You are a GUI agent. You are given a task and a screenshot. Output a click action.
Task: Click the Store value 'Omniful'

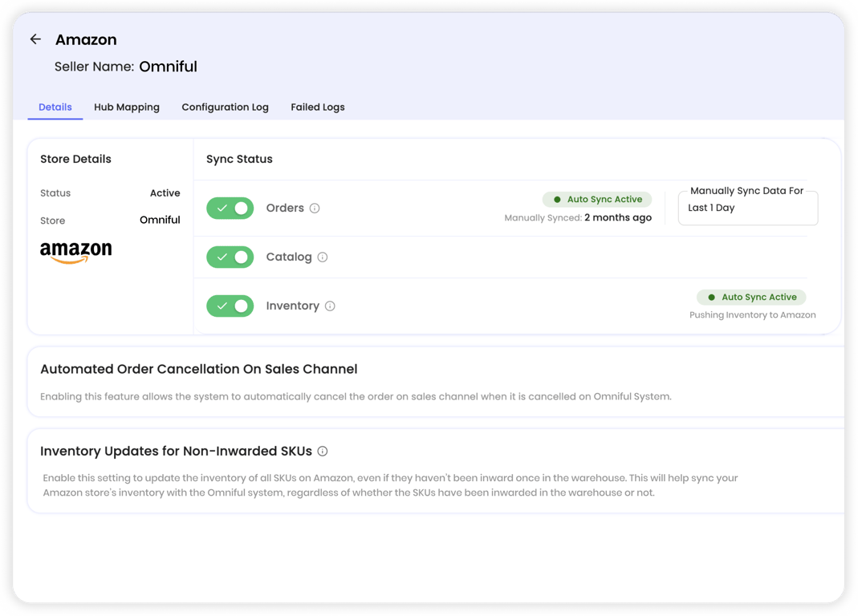tap(160, 220)
